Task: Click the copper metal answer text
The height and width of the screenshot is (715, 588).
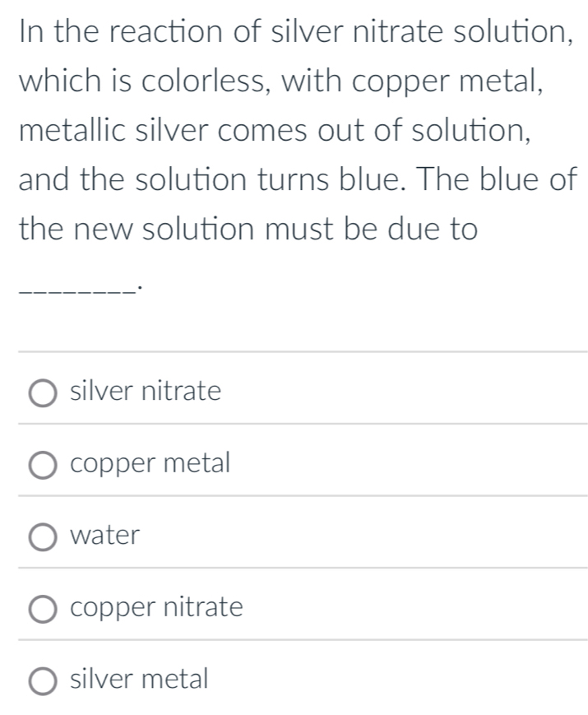Action: click(150, 464)
